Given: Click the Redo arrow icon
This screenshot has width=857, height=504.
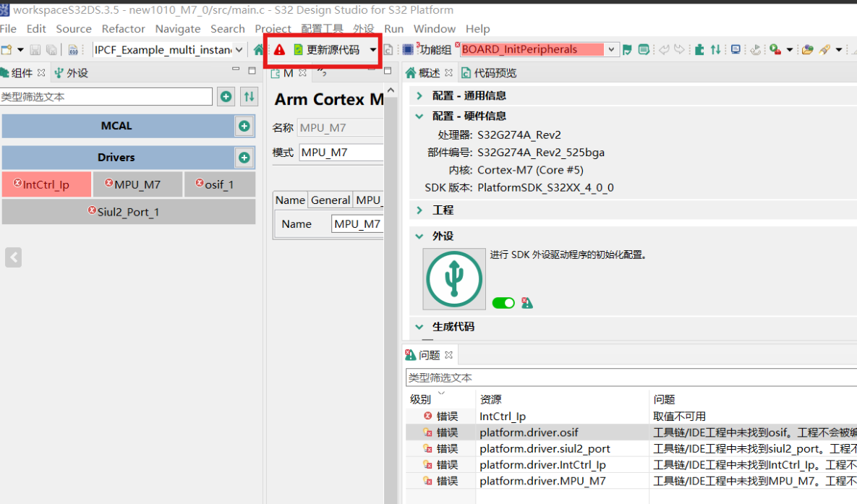Looking at the screenshot, I should (679, 50).
